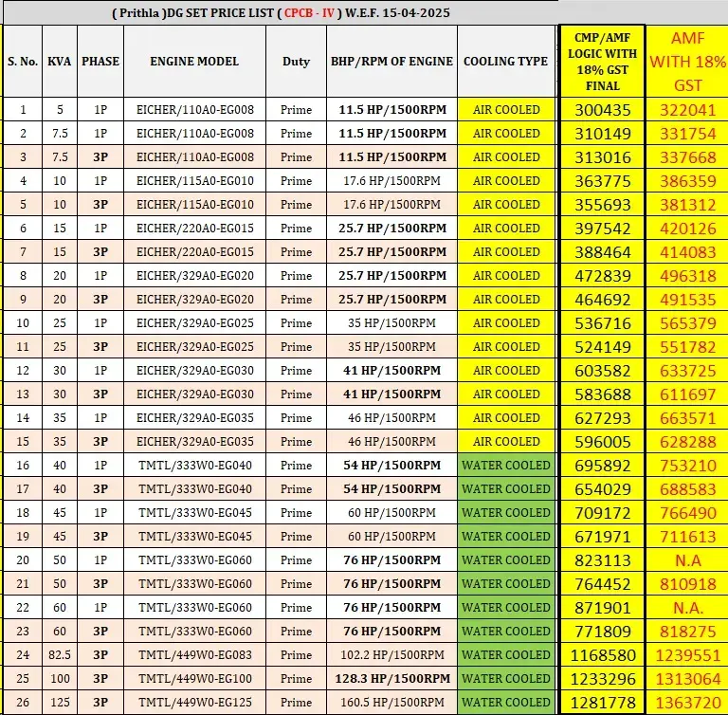Select price cell 300435

pyautogui.click(x=603, y=110)
